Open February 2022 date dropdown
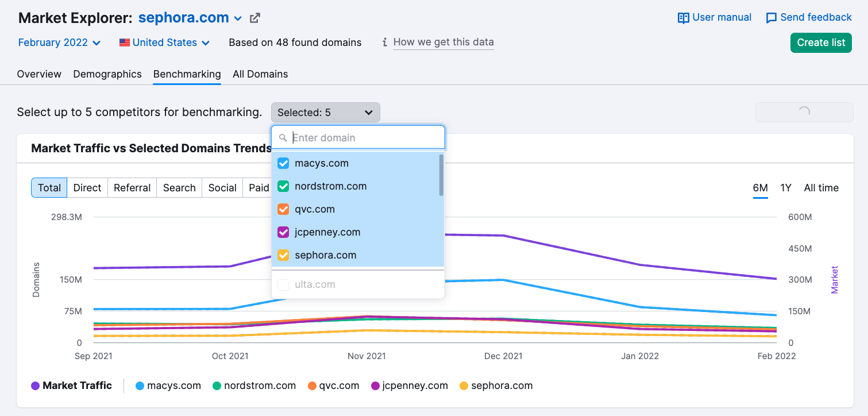This screenshot has height=416, width=868. 60,43
